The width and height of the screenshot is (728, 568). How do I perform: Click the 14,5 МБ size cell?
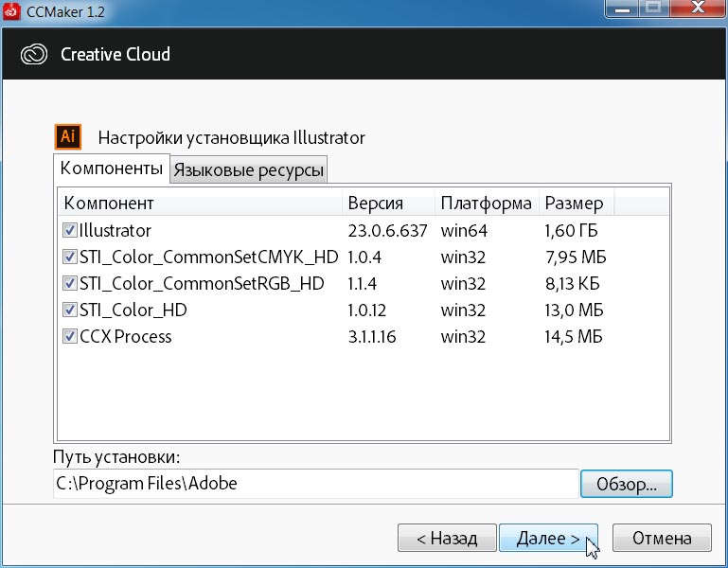[574, 336]
